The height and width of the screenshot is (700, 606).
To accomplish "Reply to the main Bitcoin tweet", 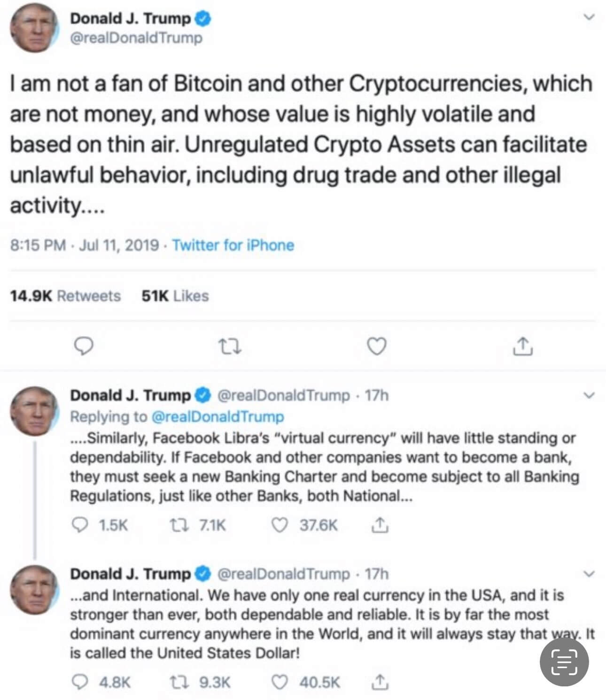I will (85, 346).
